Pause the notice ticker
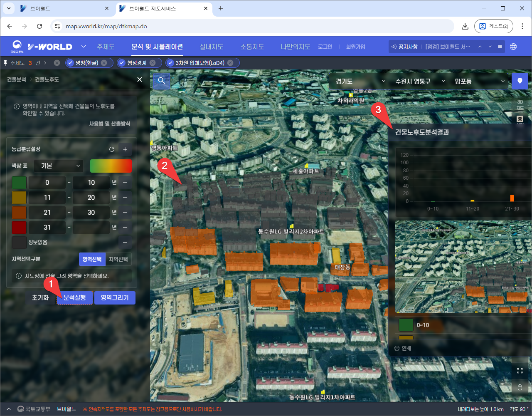The height and width of the screenshot is (416, 532). [500, 47]
